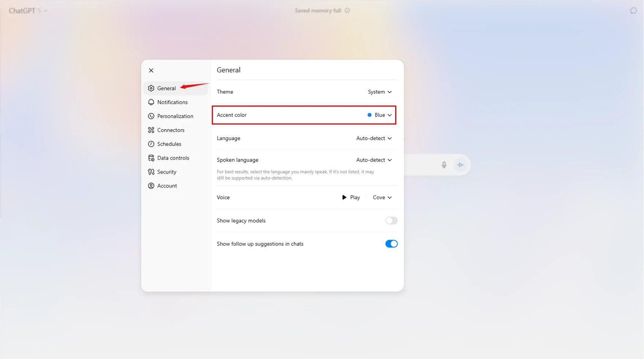
Task: Open the Account settings tab
Action: tap(176, 186)
